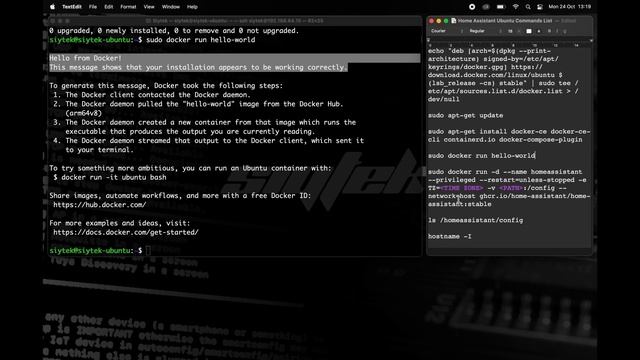The width and height of the screenshot is (640, 360).
Task: Click the TextEdit document proxy icon
Action: (453, 21)
